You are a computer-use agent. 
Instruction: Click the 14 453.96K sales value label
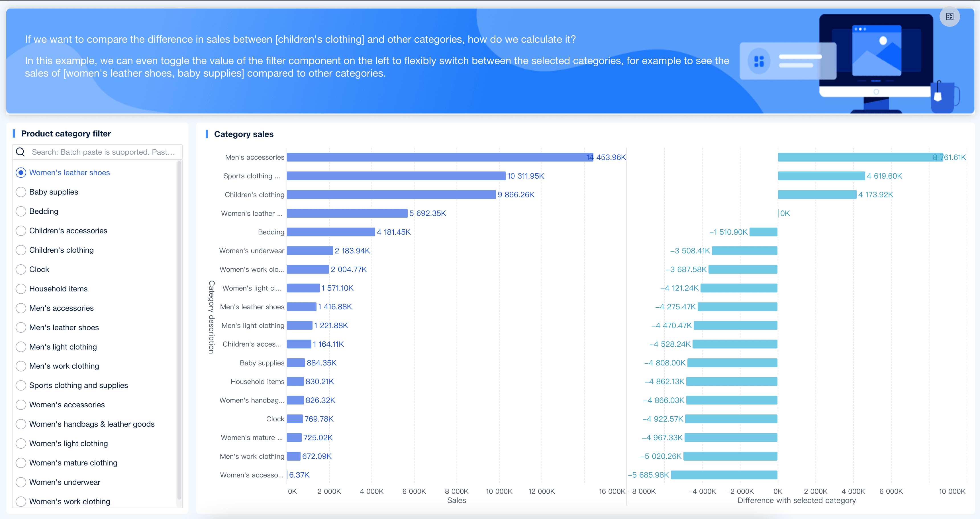606,157
